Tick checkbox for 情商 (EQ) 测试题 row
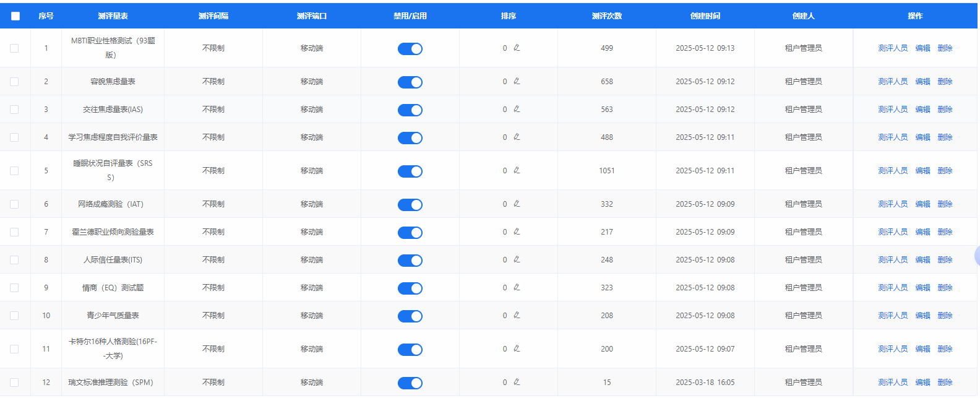Screen dimensions: 980x398 click(14, 288)
